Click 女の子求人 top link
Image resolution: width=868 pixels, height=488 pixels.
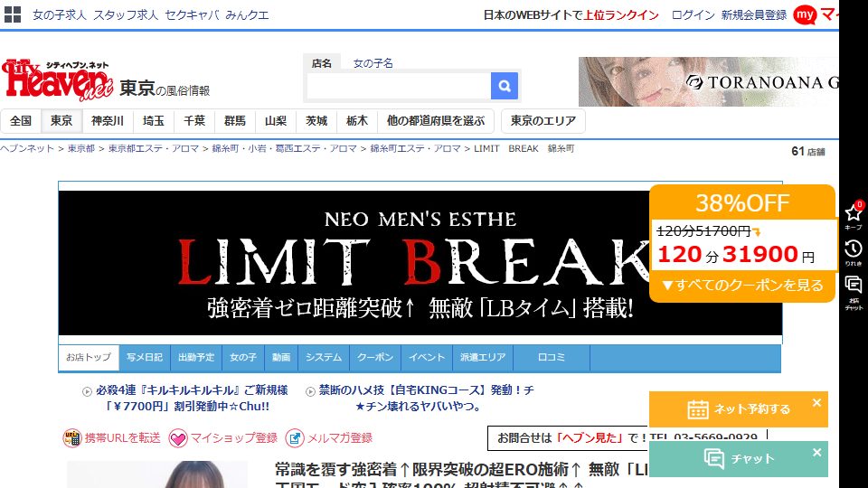pos(60,15)
